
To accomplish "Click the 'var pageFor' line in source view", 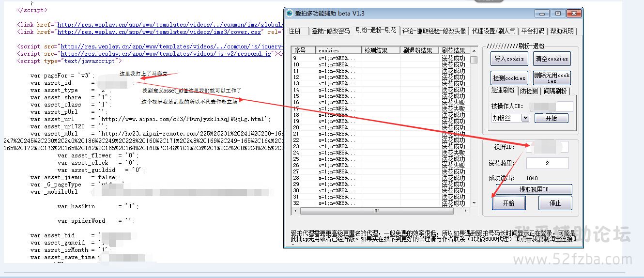I will click(x=61, y=76).
